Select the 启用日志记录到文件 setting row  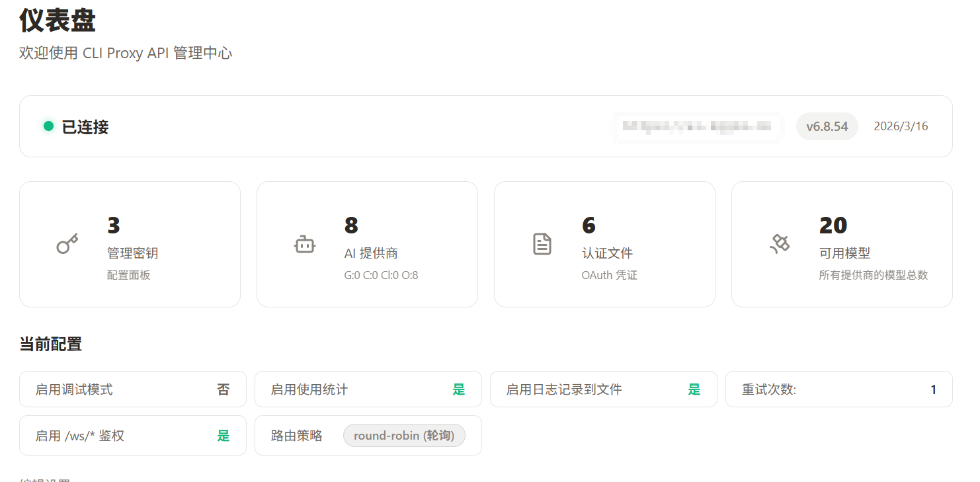point(603,389)
